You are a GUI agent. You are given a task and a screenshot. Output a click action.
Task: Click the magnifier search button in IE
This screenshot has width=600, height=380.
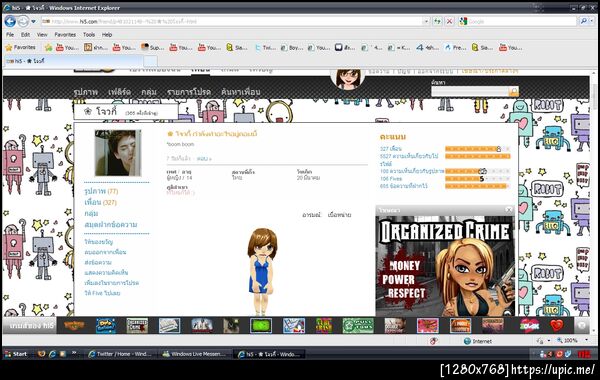[x=583, y=21]
